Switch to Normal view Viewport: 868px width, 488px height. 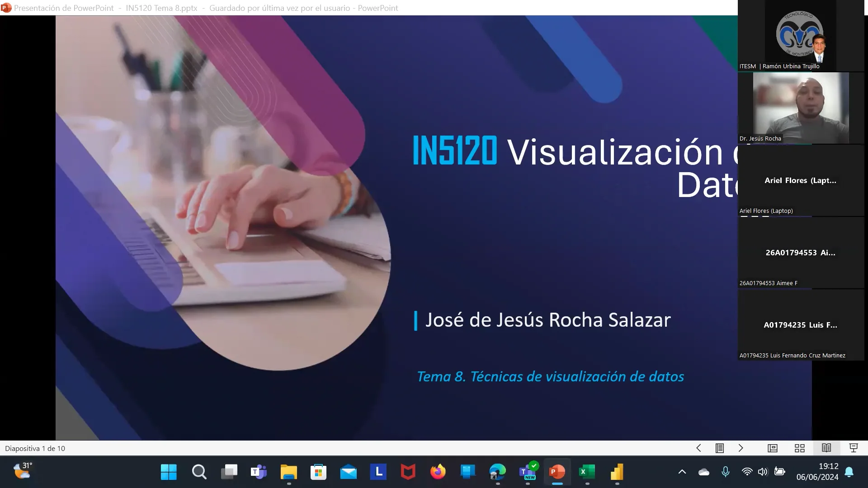773,448
